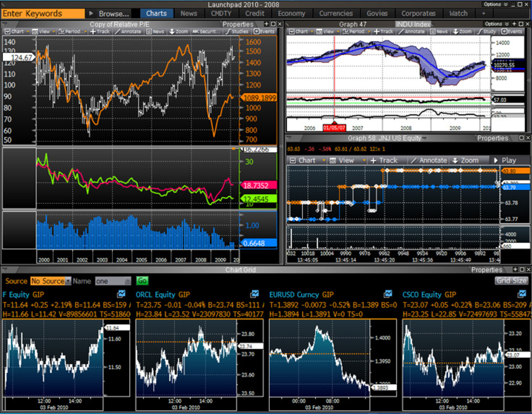Open chart icon beside EURUSD Curncy GIP

pyautogui.click(x=387, y=294)
